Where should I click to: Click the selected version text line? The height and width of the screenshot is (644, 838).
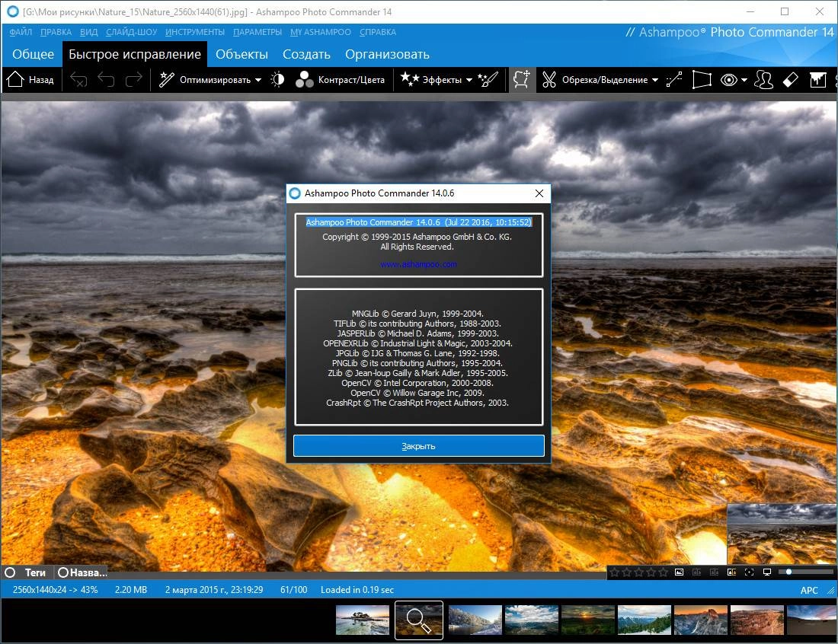pos(418,222)
